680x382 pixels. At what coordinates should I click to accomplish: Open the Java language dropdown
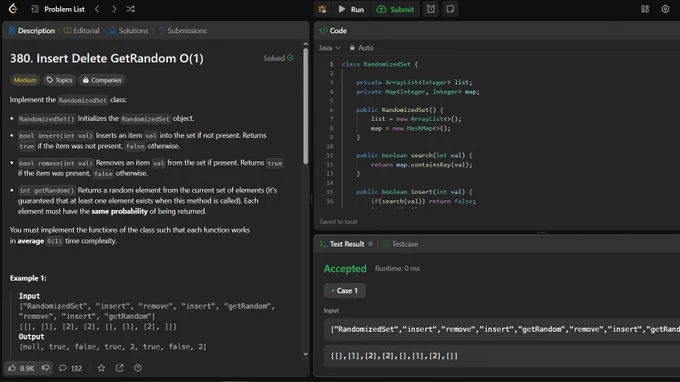(x=330, y=48)
